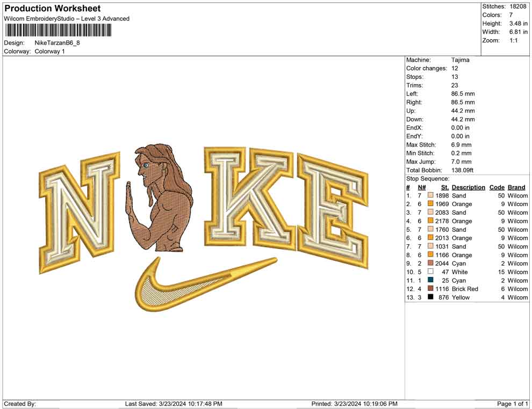Click the 'Production Worksheet' title

pyautogui.click(x=53, y=9)
